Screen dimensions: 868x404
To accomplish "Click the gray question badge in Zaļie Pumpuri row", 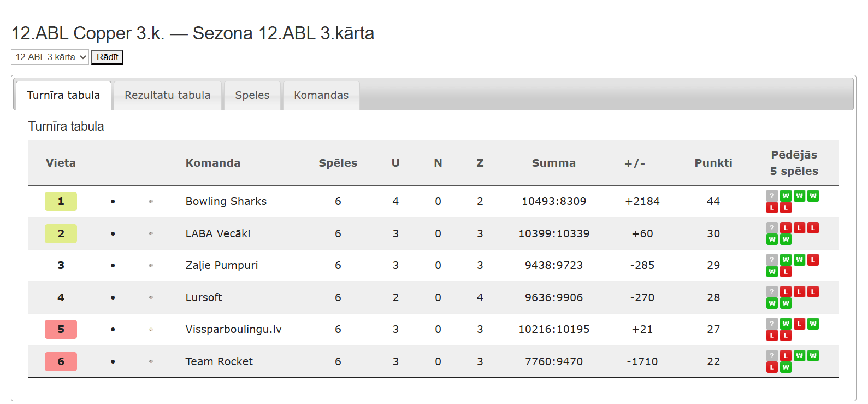I will (772, 260).
